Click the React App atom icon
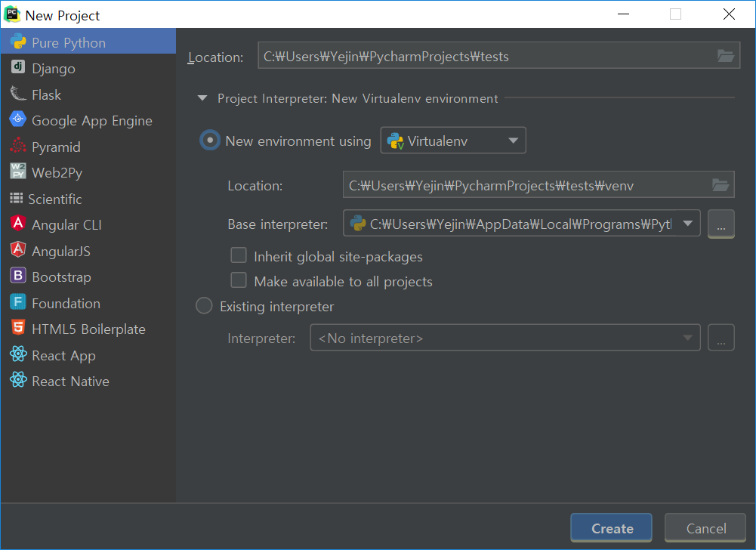Screen dimensions: 756x550 18,354
